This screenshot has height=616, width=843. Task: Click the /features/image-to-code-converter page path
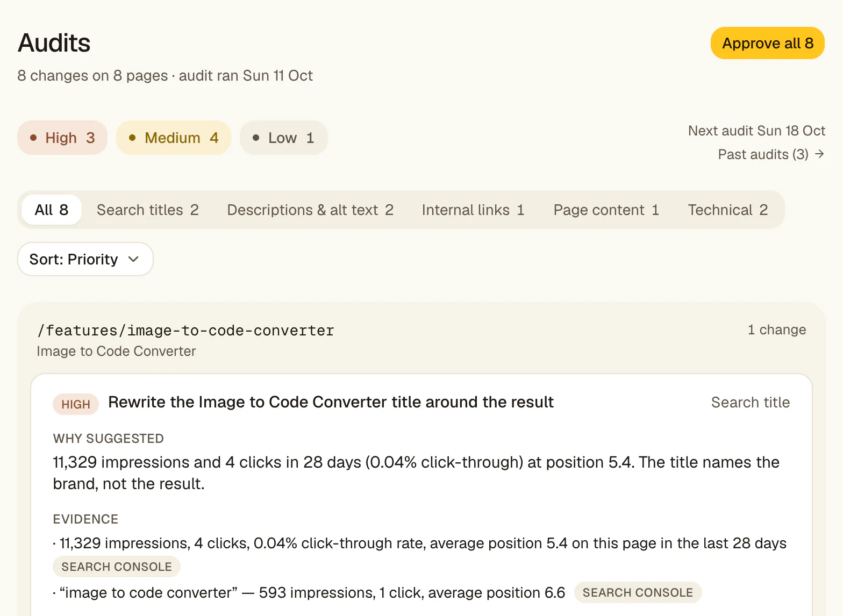click(186, 330)
